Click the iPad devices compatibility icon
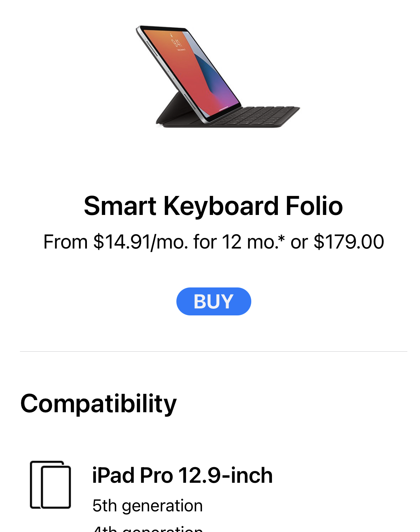Screen dimensions: 420x532 click(x=50, y=485)
